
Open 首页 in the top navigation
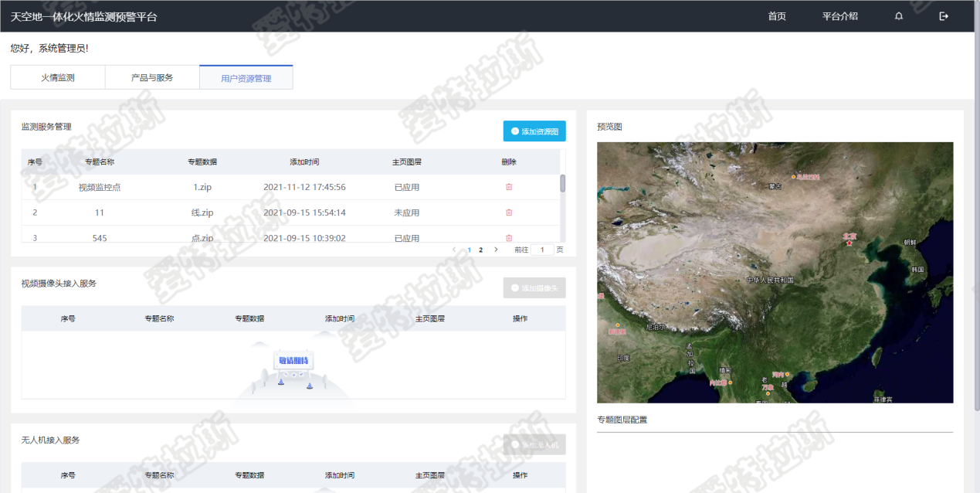777,16
